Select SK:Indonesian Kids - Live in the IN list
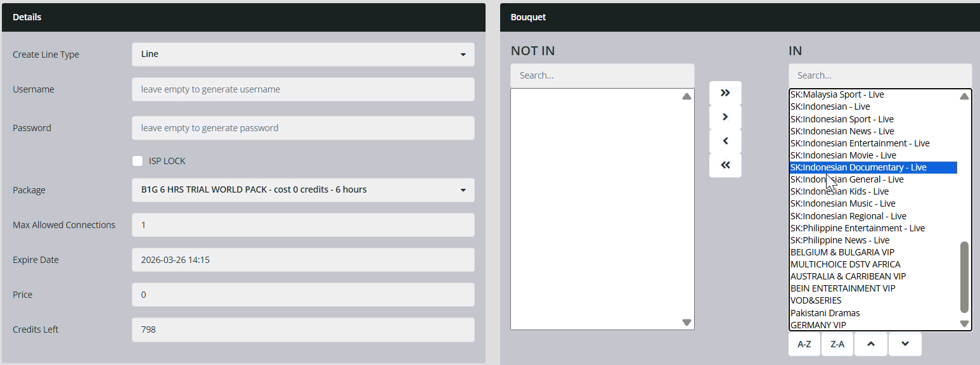The image size is (980, 365). (843, 191)
